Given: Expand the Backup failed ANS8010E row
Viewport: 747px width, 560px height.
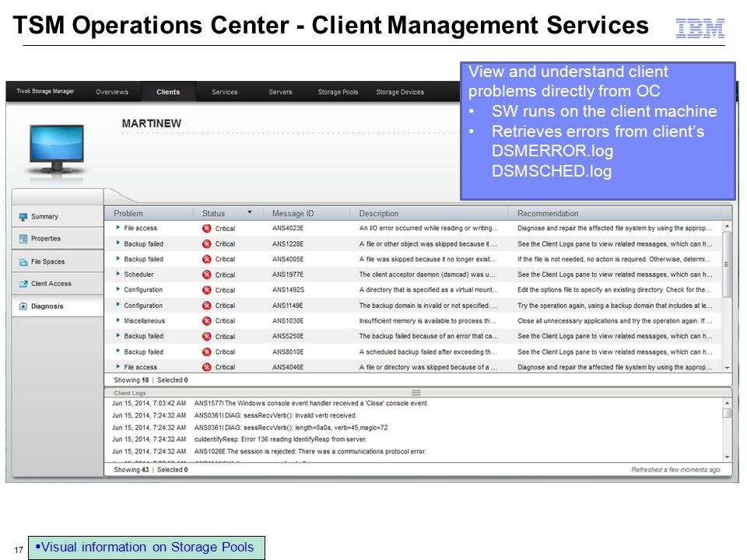Looking at the screenshot, I should (x=117, y=352).
